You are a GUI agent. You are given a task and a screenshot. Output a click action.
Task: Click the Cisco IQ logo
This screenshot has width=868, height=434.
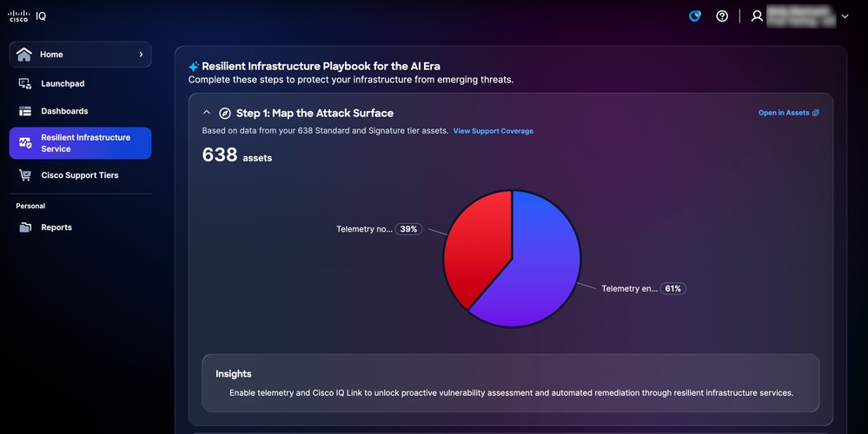pos(27,16)
